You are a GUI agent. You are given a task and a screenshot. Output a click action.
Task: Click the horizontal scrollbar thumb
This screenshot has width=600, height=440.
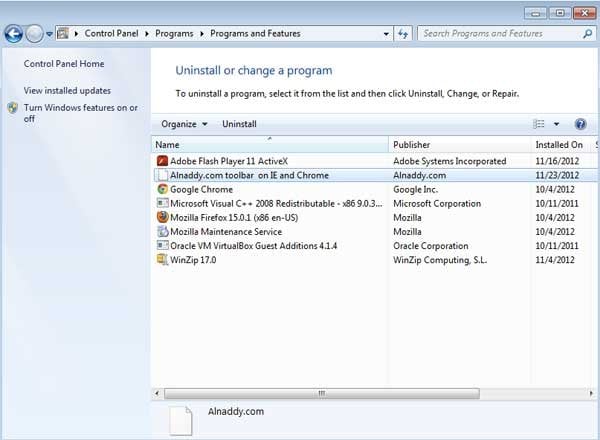(322, 393)
